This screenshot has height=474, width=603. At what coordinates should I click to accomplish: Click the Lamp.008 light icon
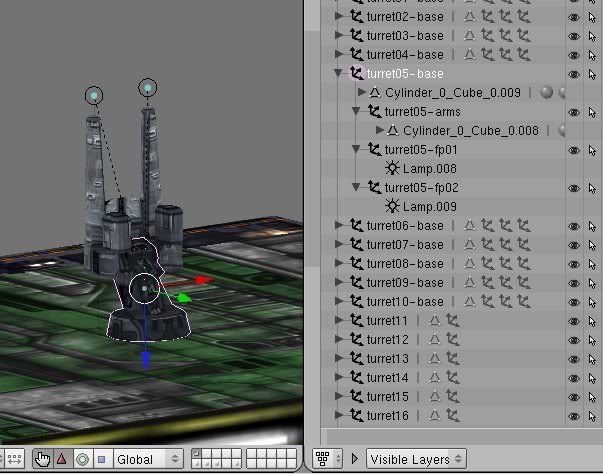(x=393, y=169)
